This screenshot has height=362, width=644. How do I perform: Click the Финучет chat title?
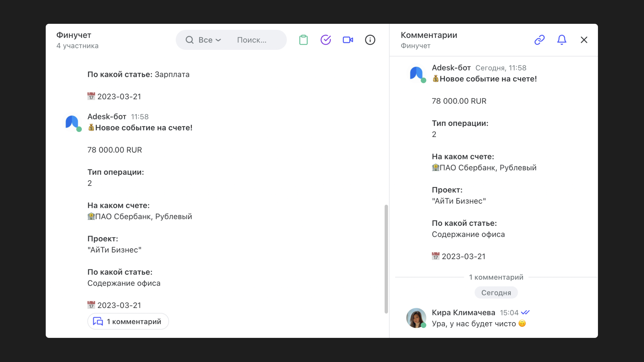[x=74, y=35]
